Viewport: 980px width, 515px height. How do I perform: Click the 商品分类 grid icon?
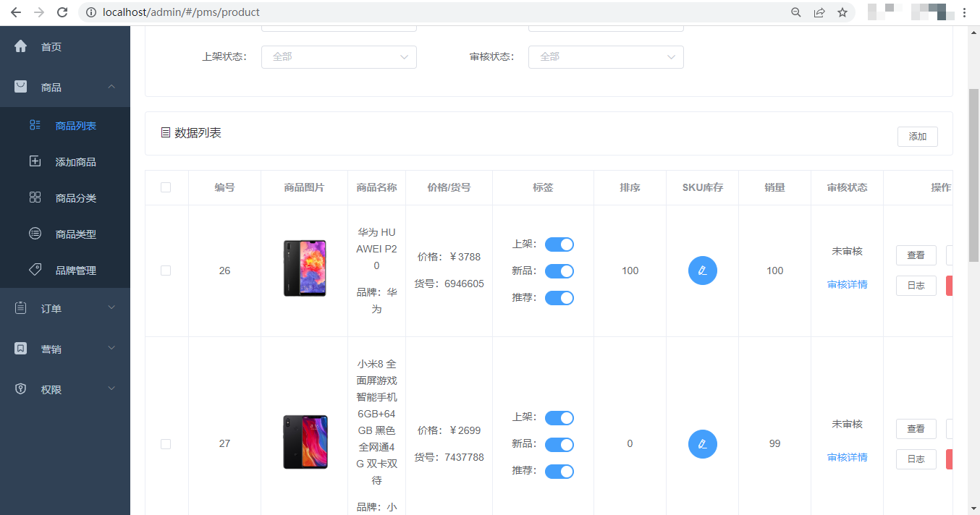(x=35, y=197)
